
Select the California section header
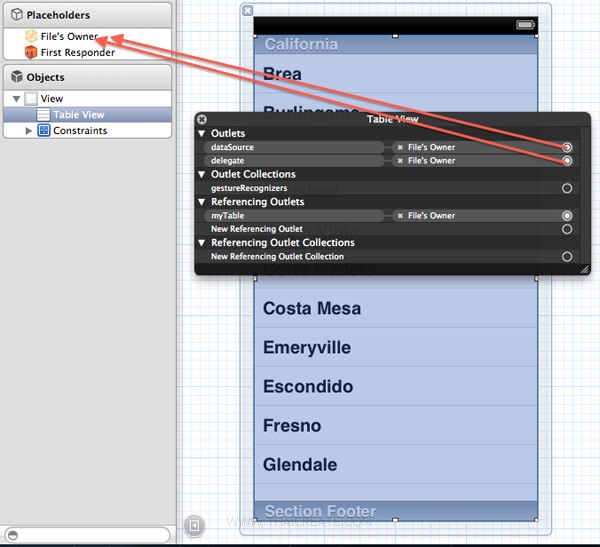point(396,44)
